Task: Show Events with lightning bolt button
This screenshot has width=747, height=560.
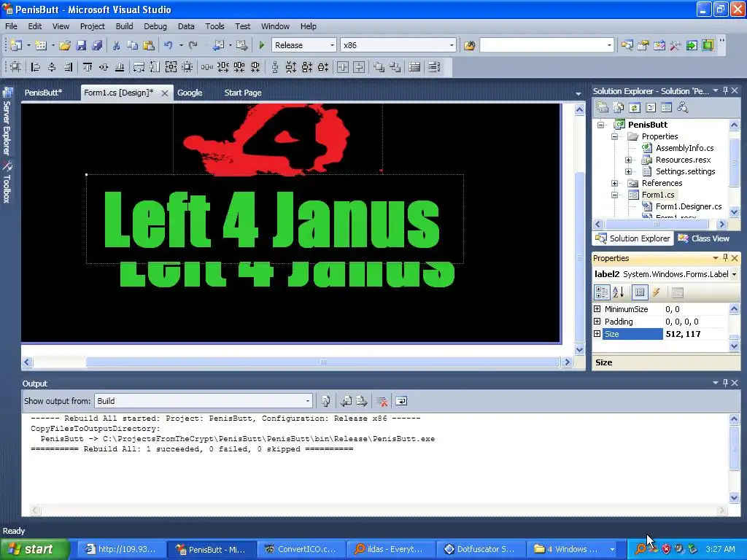Action: click(657, 292)
